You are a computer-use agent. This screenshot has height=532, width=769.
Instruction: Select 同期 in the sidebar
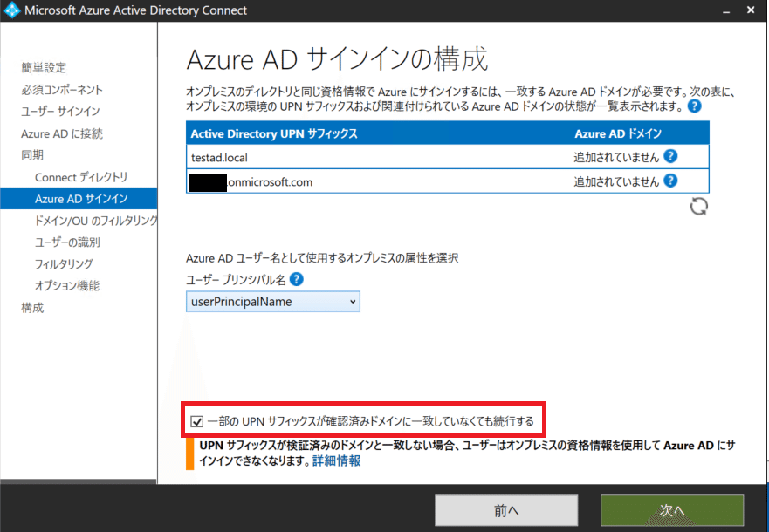32,155
